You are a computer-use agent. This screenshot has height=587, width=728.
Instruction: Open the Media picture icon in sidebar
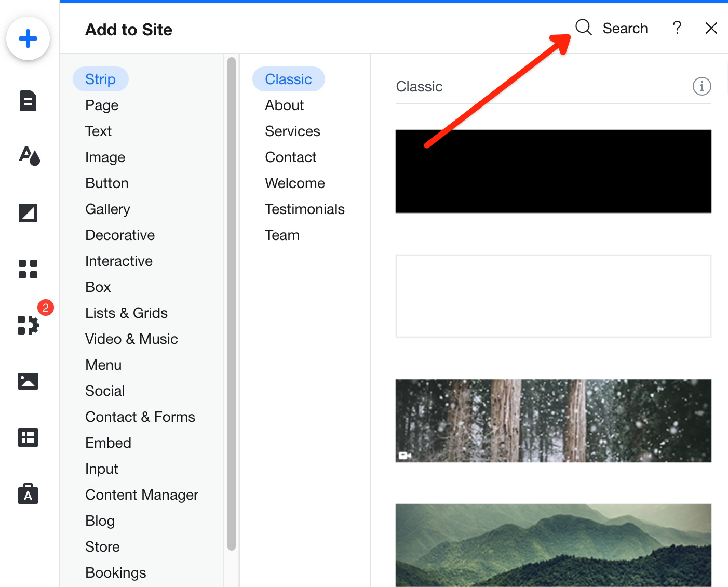[x=28, y=381]
